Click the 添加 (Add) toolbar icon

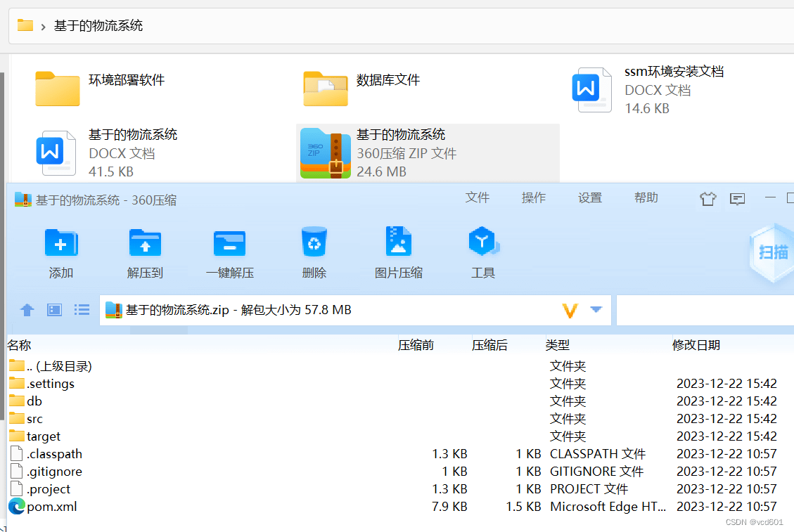(60, 243)
